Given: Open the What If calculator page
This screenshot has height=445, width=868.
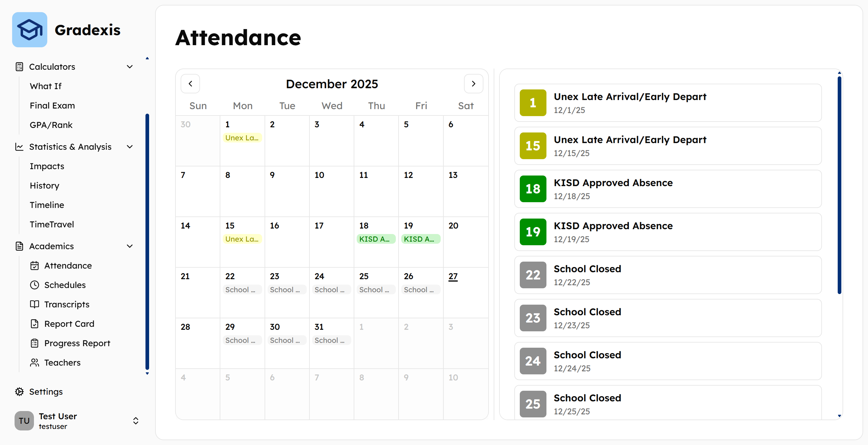Looking at the screenshot, I should pyautogui.click(x=46, y=86).
